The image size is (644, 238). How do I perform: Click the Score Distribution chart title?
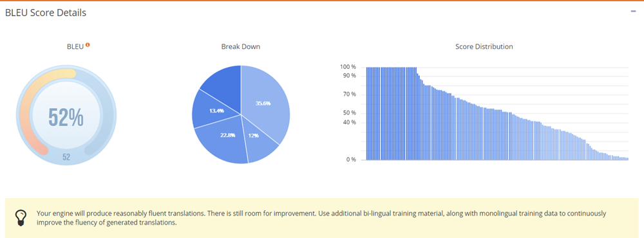pos(484,47)
